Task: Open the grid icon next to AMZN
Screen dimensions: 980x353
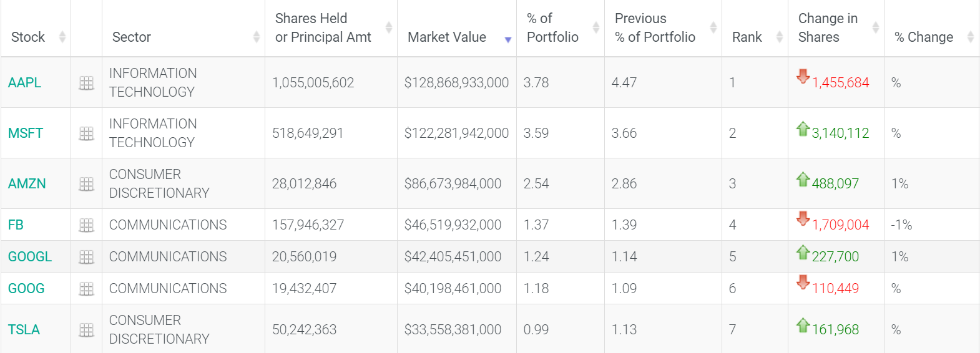Action: 86,184
